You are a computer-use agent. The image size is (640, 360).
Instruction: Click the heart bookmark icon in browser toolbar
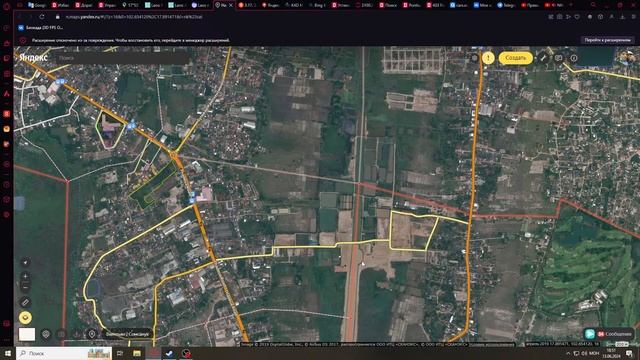[577, 17]
